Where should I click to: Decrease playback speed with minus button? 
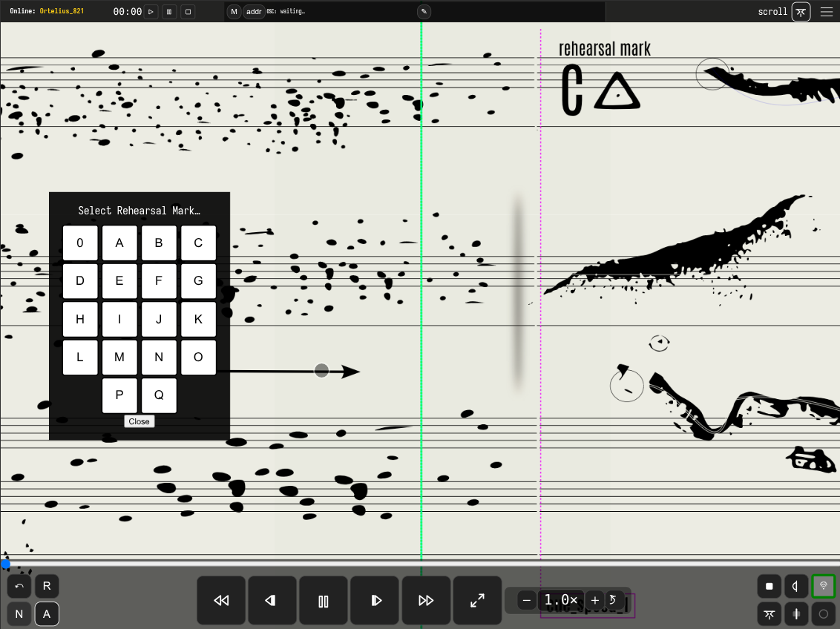[527, 600]
